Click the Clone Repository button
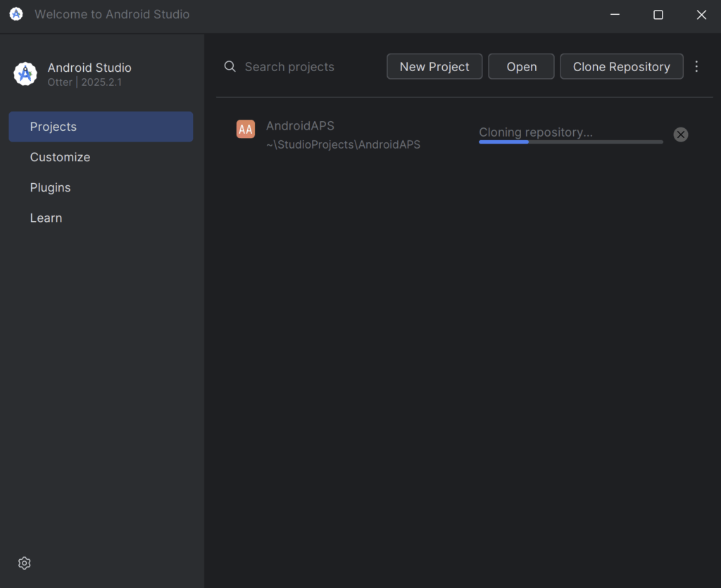721x588 pixels. coord(621,67)
